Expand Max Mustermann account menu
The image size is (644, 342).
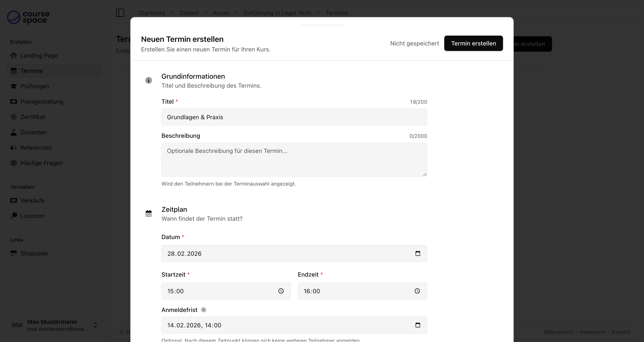coord(95,325)
